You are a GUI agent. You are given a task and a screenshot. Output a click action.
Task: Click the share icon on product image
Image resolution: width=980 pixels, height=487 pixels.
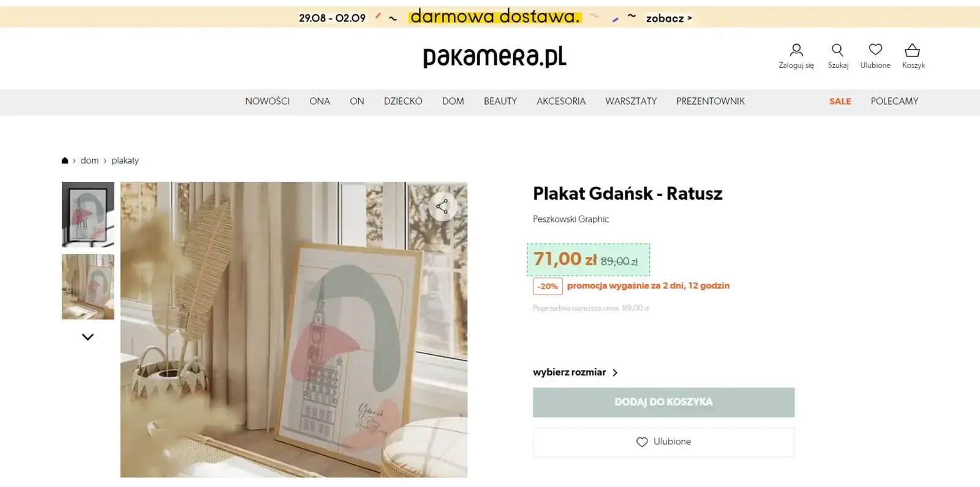point(442,206)
